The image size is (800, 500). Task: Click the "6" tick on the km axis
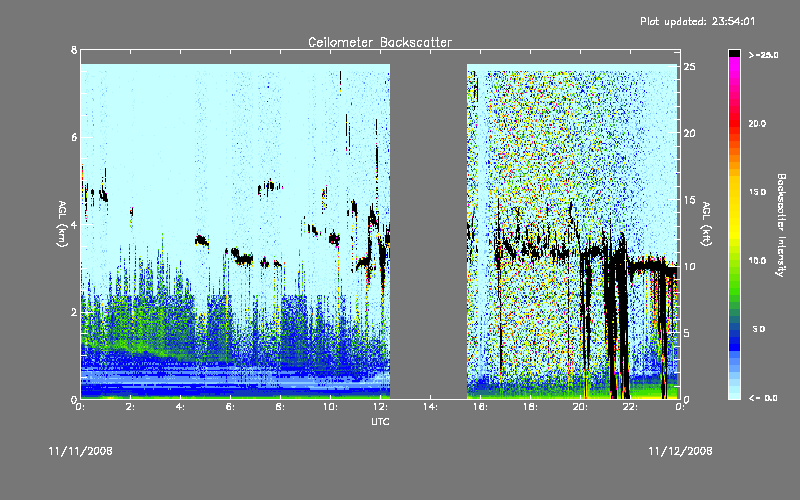(x=74, y=137)
